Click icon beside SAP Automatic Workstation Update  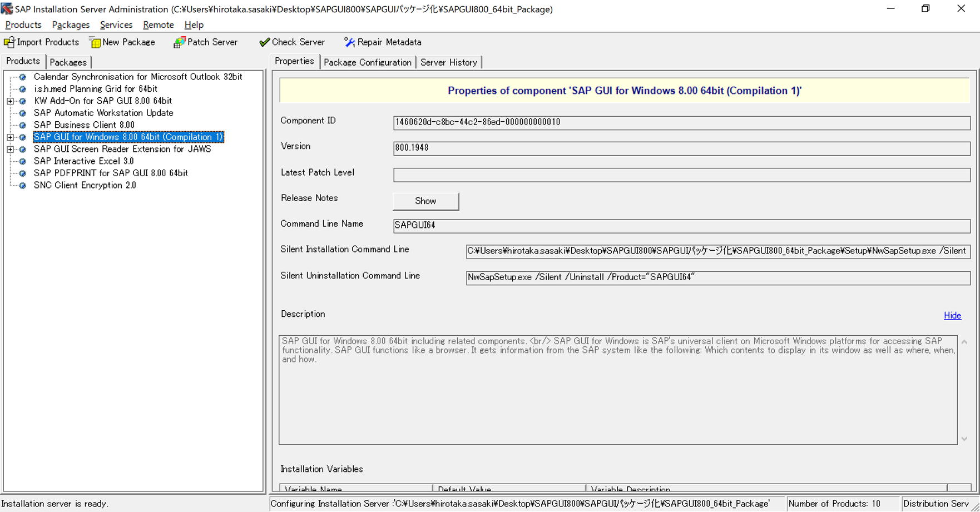coord(23,113)
